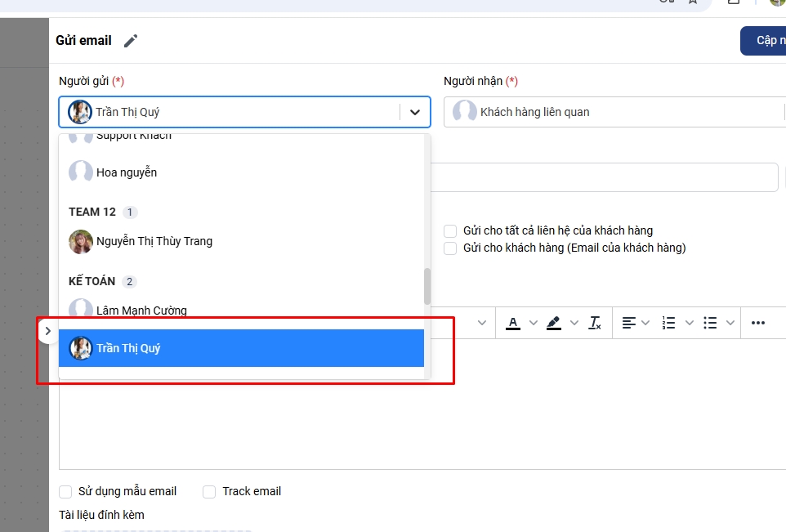Open the three-dots more options in toolbar
Image resolution: width=786 pixels, height=532 pixels.
pyautogui.click(x=757, y=323)
